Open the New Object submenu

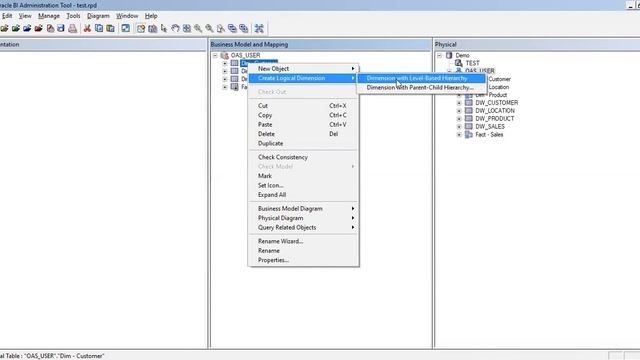[x=304, y=69]
